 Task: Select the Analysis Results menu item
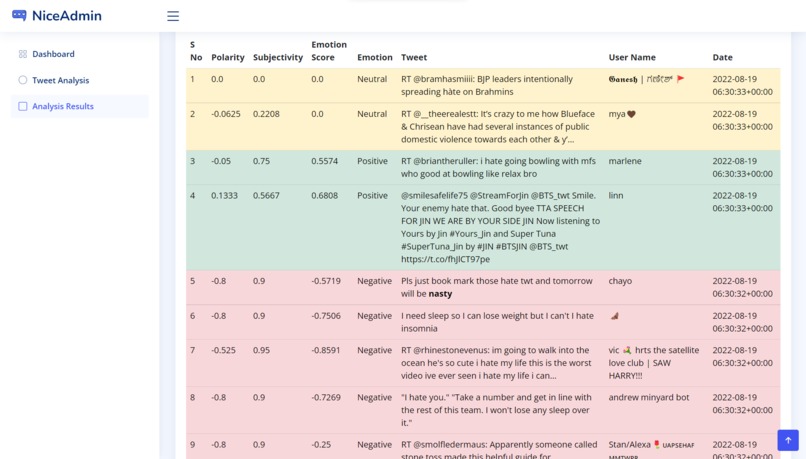[80, 106]
